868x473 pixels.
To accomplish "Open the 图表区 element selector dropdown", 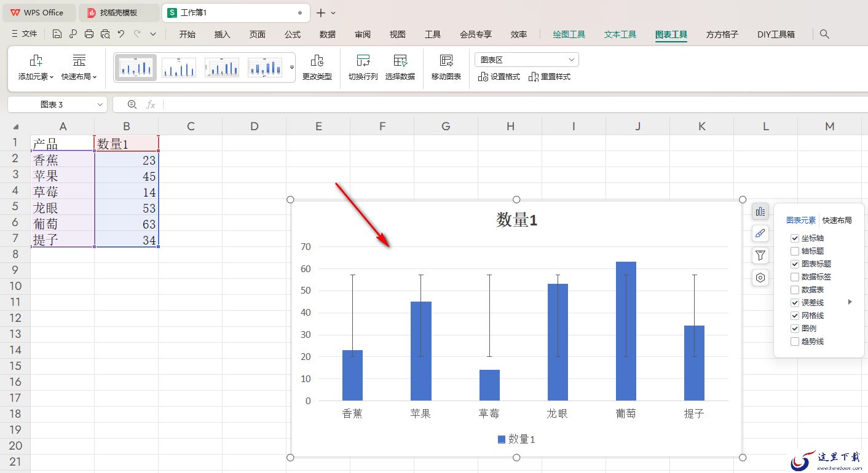I will (x=527, y=60).
